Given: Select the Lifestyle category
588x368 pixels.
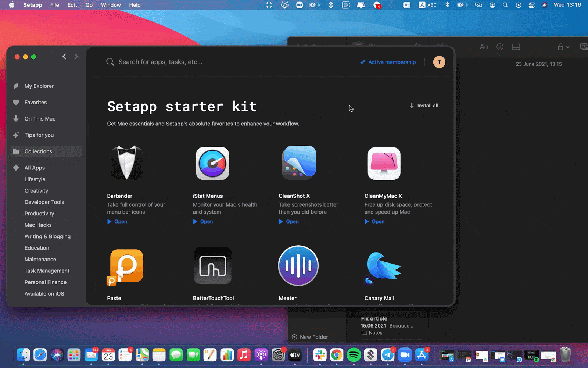Looking at the screenshot, I should (x=35, y=179).
